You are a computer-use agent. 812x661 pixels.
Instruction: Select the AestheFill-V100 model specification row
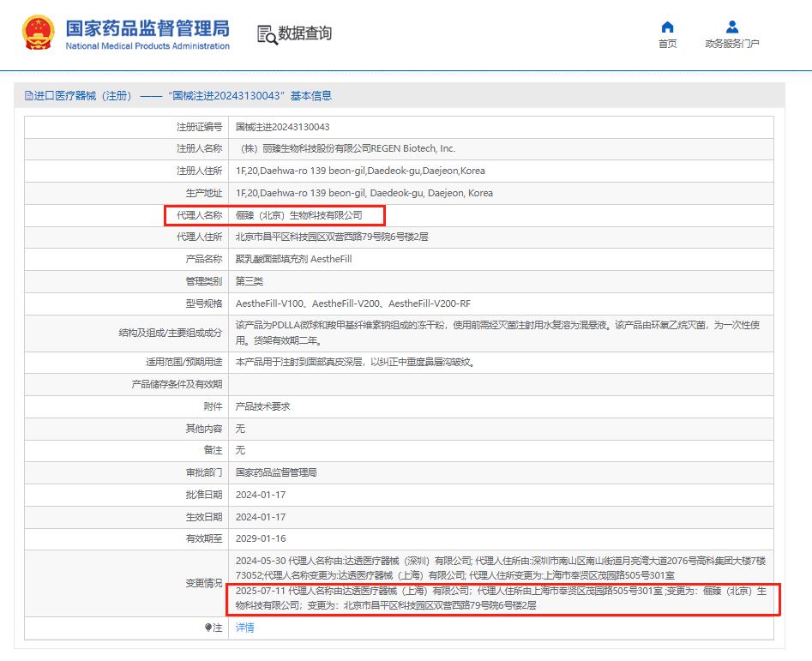point(353,303)
